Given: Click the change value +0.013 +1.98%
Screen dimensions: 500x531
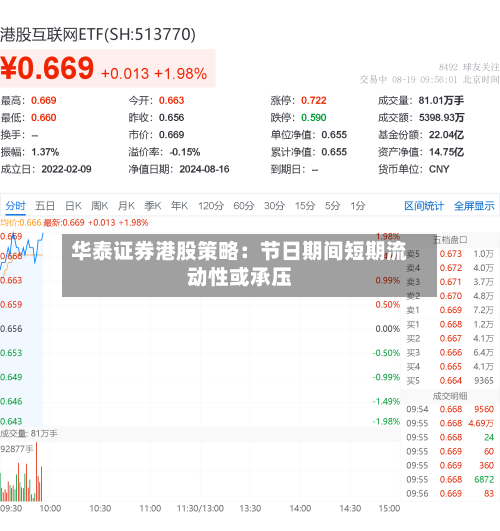Looking at the screenshot, I should click(x=154, y=73).
